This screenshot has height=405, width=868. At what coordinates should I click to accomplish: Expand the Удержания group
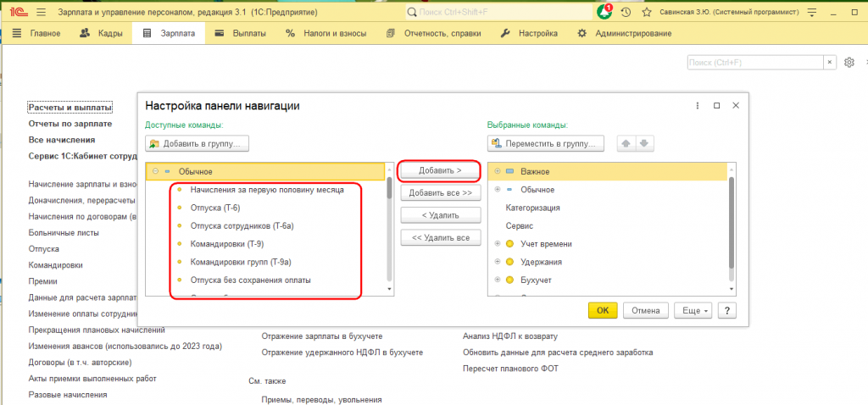497,263
